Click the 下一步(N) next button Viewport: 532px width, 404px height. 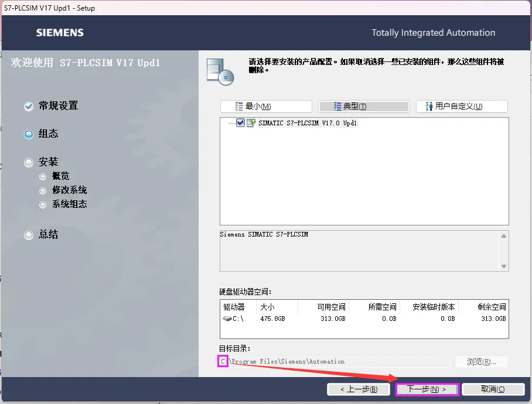point(427,389)
